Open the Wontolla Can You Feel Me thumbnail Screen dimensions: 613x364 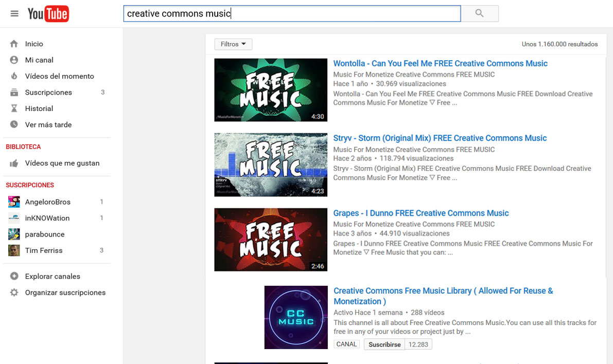click(x=271, y=90)
